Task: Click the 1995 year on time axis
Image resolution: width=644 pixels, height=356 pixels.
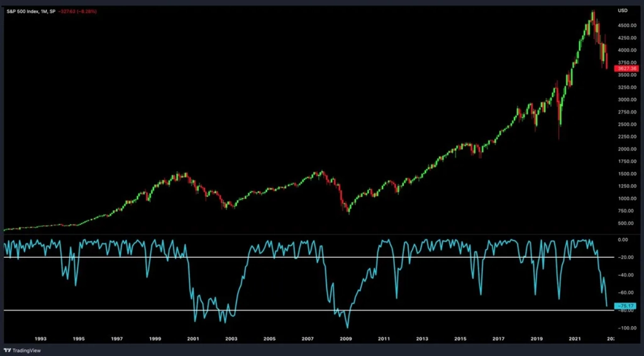Action: [79, 339]
